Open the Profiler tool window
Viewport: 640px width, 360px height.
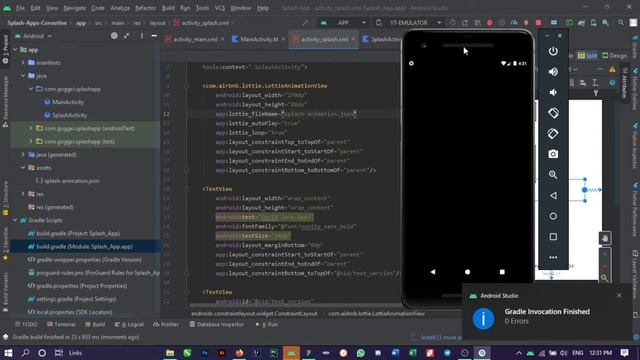166,324
